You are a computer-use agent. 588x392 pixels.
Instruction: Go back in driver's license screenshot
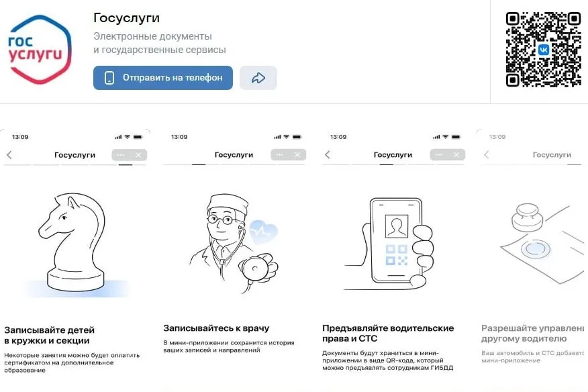point(328,154)
